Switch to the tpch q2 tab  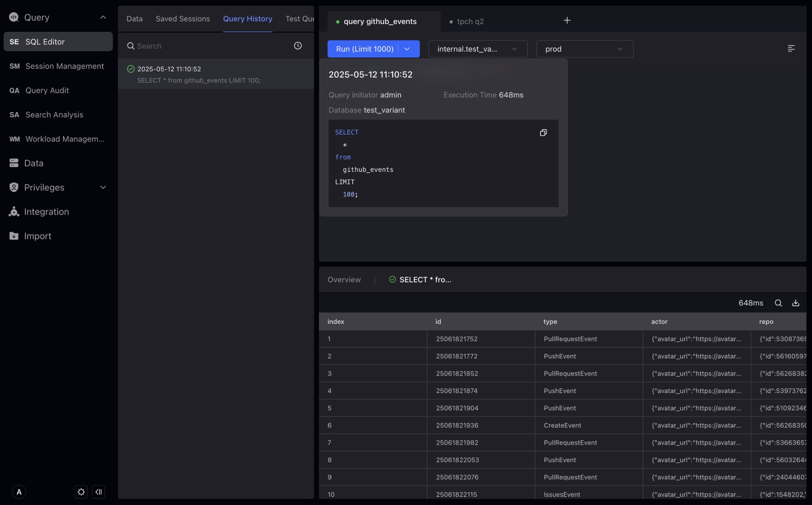click(x=470, y=21)
